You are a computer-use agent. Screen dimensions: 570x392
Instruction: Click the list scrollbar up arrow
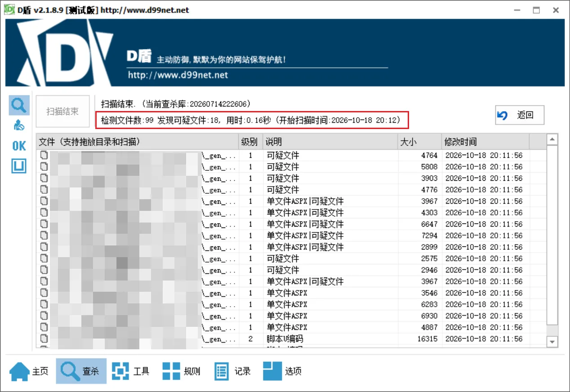tap(552, 139)
